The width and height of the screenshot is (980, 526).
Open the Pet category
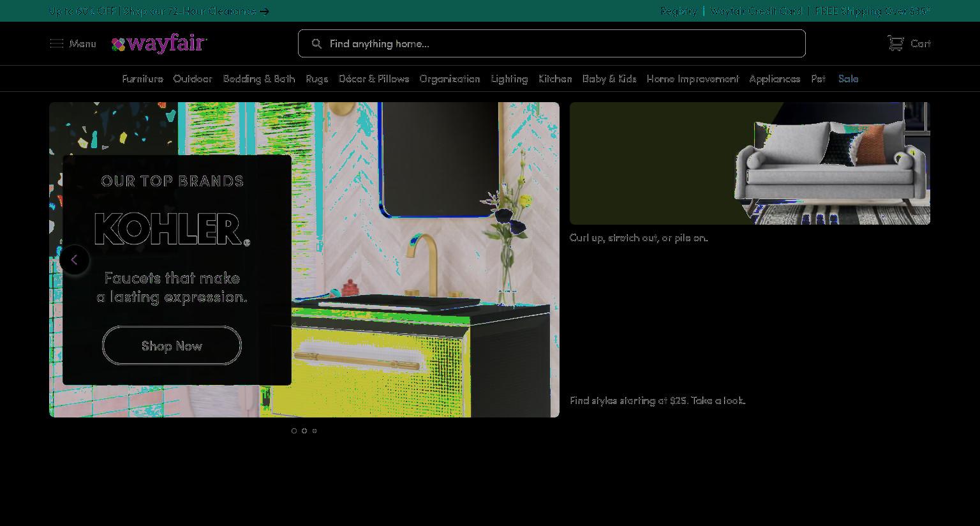(x=819, y=79)
